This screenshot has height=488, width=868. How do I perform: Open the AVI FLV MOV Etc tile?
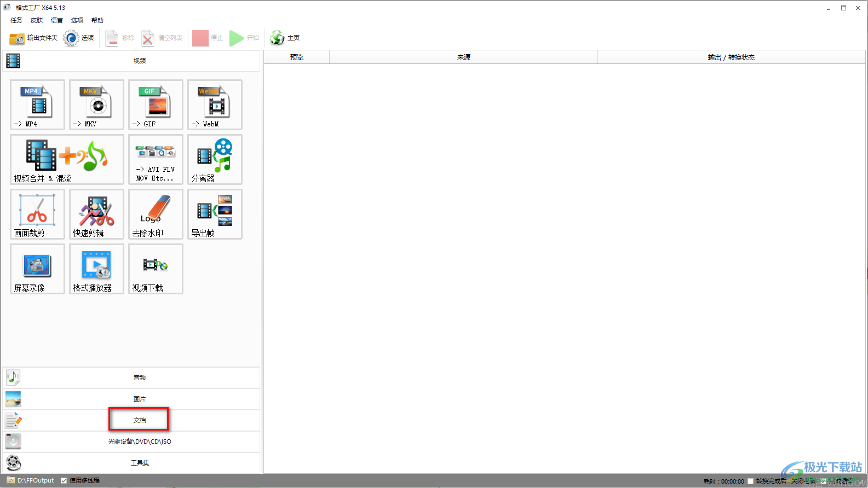(x=156, y=159)
